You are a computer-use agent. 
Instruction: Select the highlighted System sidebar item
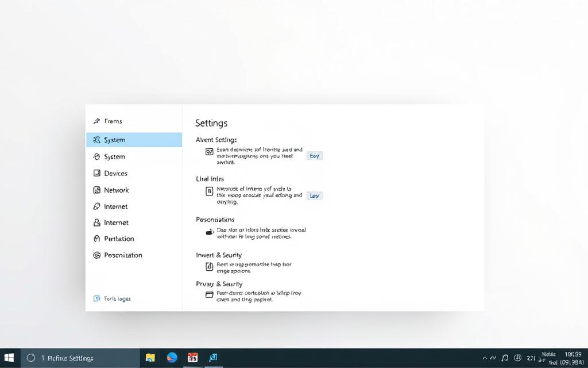pyautogui.click(x=133, y=140)
